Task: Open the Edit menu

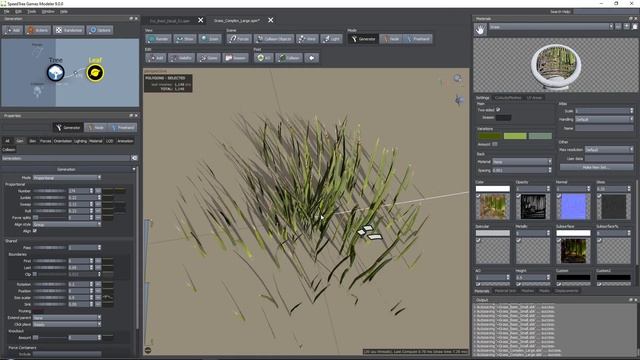Action: pos(18,11)
